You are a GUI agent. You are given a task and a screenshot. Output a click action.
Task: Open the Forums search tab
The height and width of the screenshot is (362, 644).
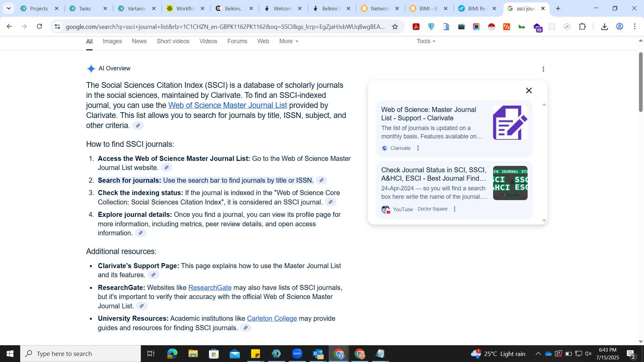237,41
